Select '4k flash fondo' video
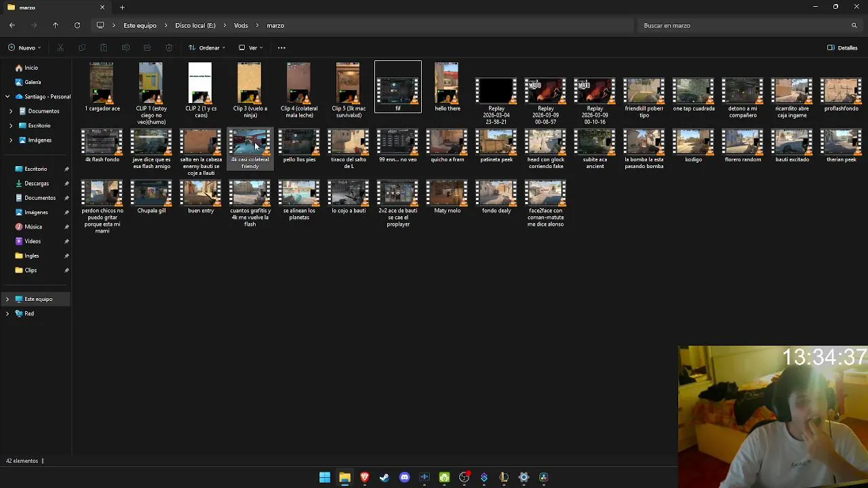Viewport: 868px width, 488px height. coord(102,146)
